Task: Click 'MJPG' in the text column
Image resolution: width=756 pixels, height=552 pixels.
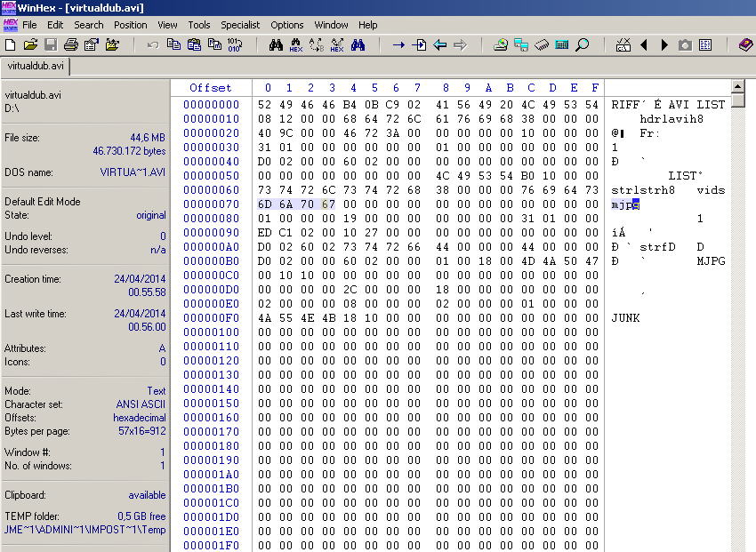Action: coord(711,261)
